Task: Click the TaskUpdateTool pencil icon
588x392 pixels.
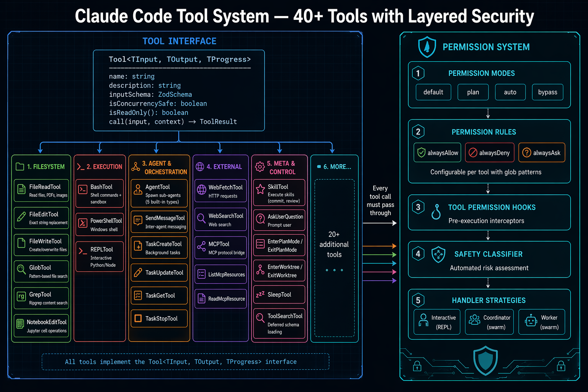Action: tap(138, 273)
